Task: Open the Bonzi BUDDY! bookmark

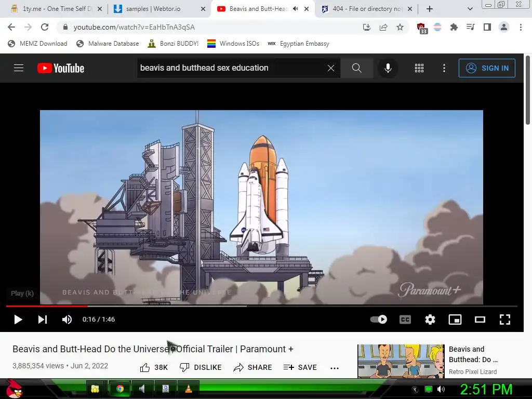Action: 173,44
